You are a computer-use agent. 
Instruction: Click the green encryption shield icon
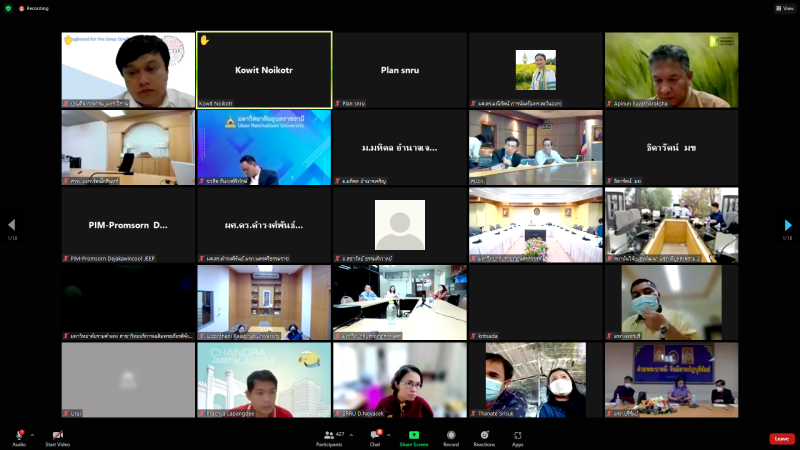coord(8,8)
